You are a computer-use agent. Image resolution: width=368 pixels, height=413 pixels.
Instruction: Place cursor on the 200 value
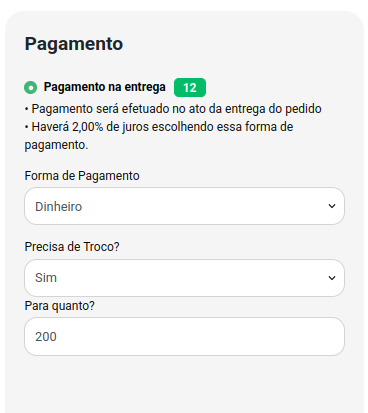coord(46,337)
